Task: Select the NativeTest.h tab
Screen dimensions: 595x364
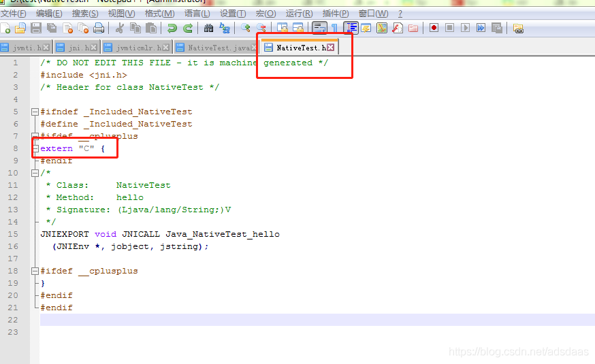Action: 300,48
